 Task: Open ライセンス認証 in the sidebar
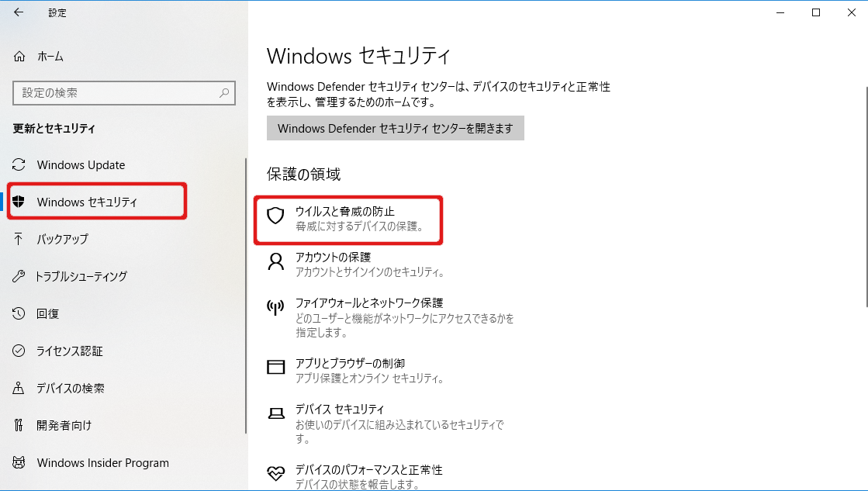69,351
